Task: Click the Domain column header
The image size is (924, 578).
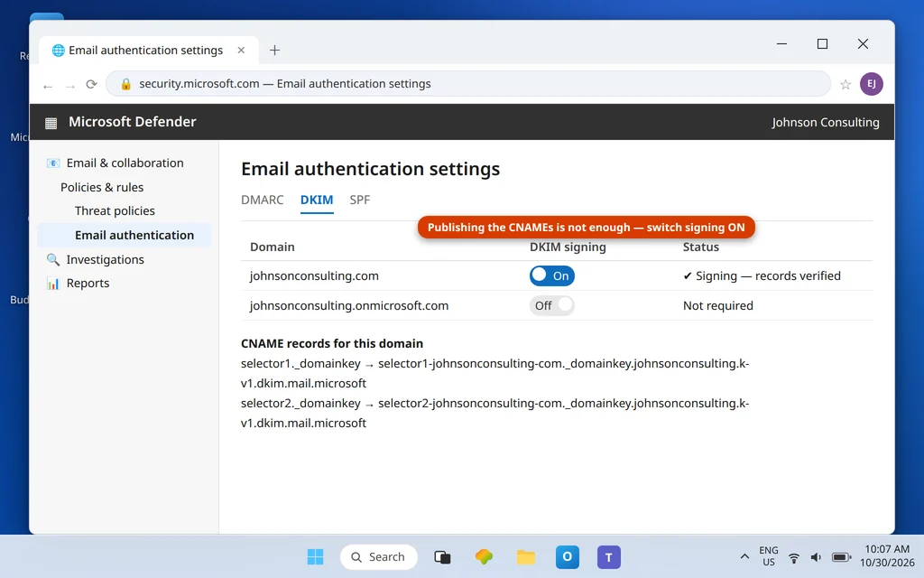Action: click(x=273, y=247)
